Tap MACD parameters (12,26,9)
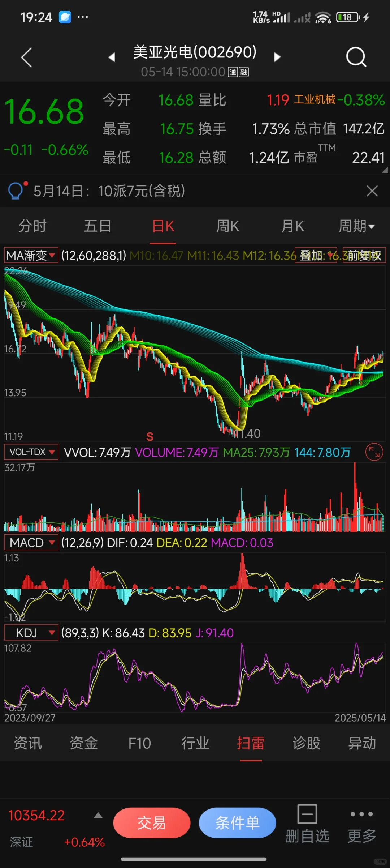This screenshot has height=868, width=390. coord(82,543)
